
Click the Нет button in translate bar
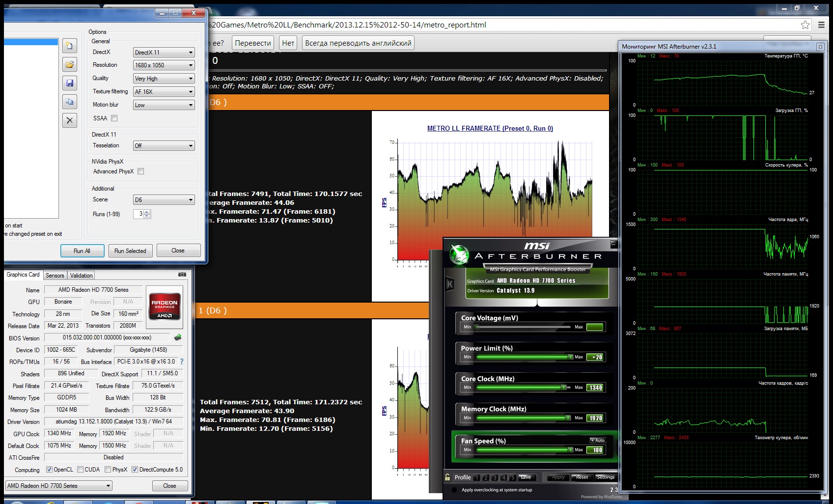(288, 43)
